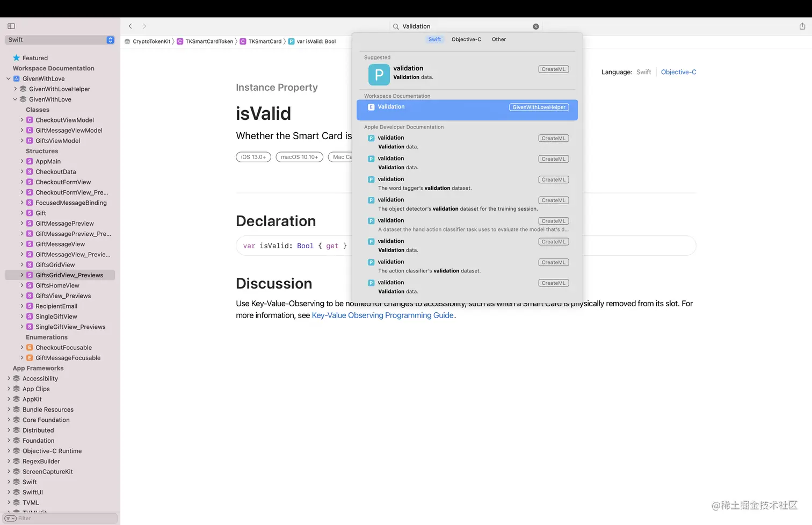
Task: Click the Bool type in declaration
Action: coord(305,246)
